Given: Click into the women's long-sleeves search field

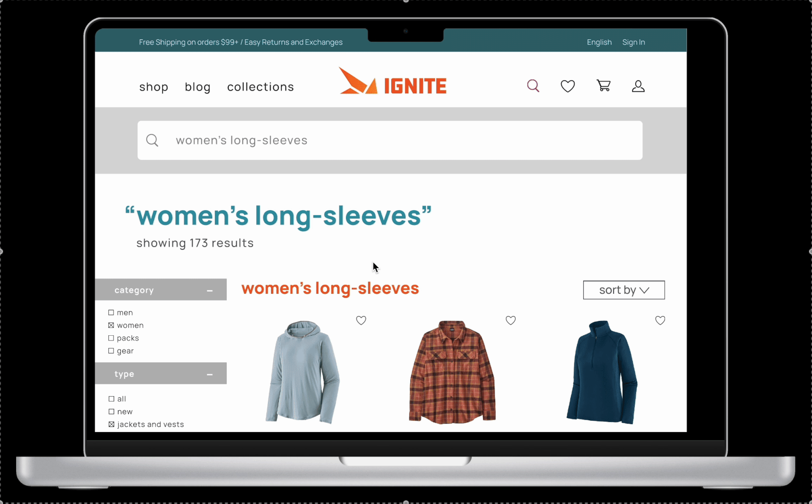Looking at the screenshot, I should coord(390,140).
